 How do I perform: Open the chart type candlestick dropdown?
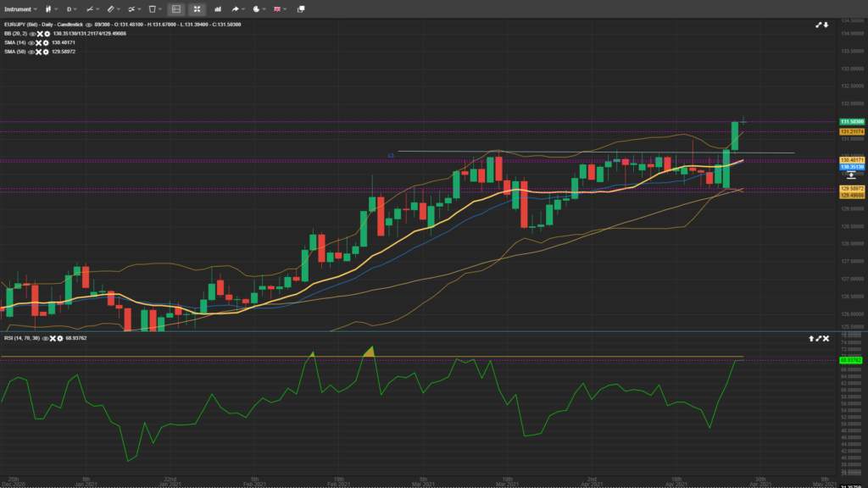pyautogui.click(x=51, y=8)
